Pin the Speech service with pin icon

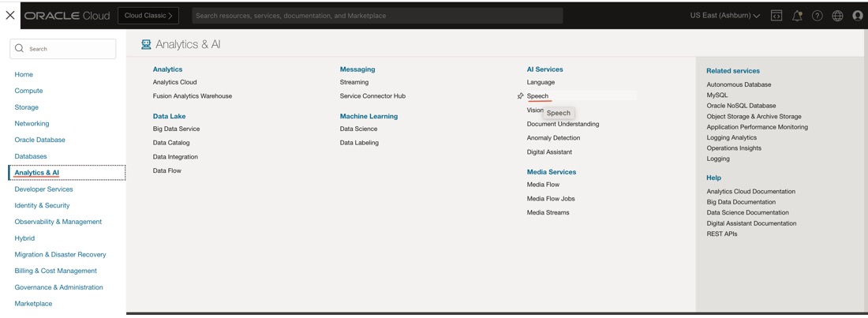pos(520,96)
